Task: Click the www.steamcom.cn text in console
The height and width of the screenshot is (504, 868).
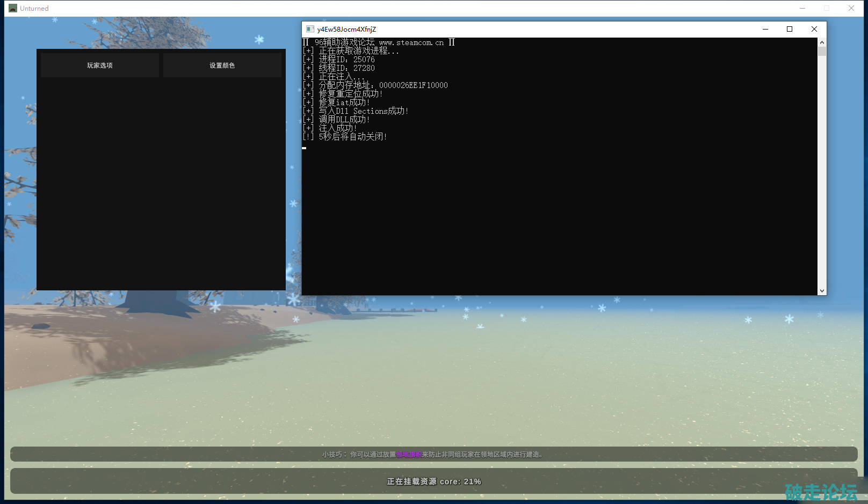Action: 411,42
